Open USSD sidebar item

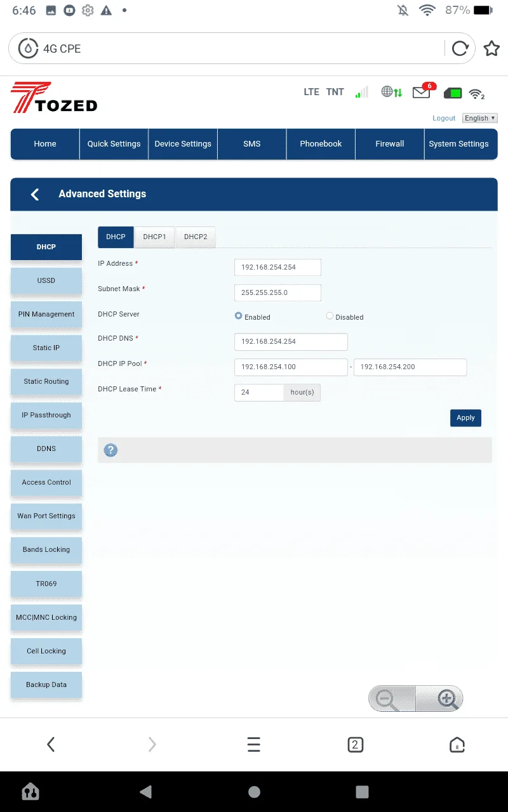pos(46,280)
